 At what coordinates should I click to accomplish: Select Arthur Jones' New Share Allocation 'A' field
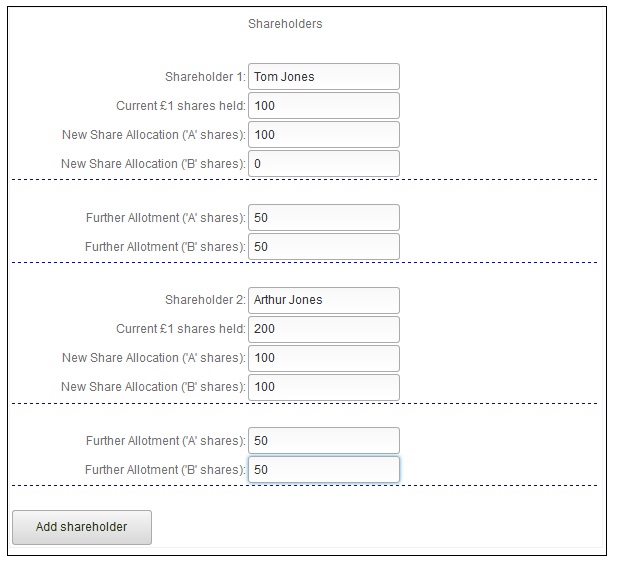pos(323,358)
